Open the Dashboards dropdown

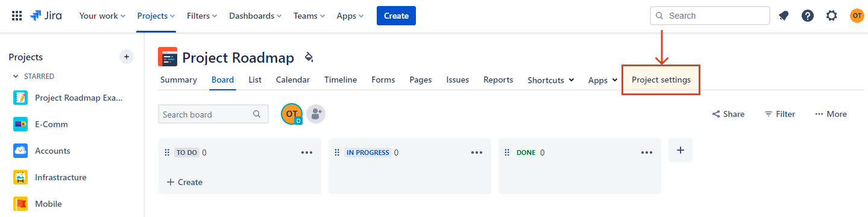click(x=256, y=16)
